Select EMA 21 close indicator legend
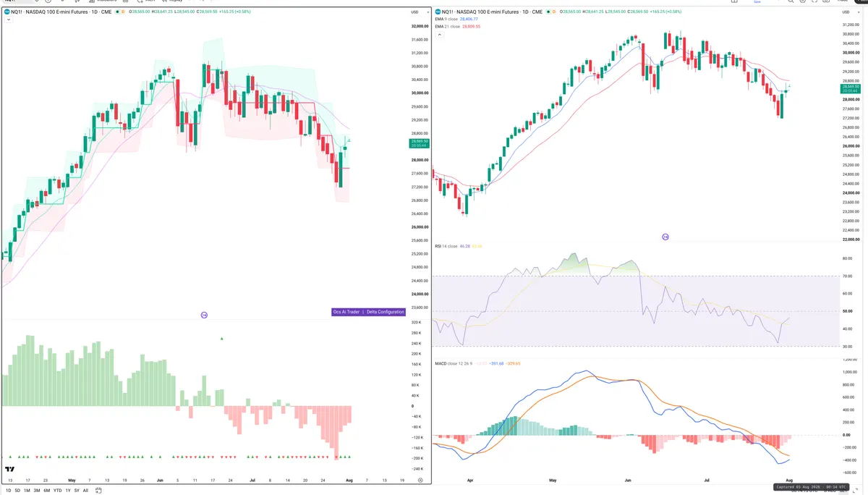 [x=447, y=26]
